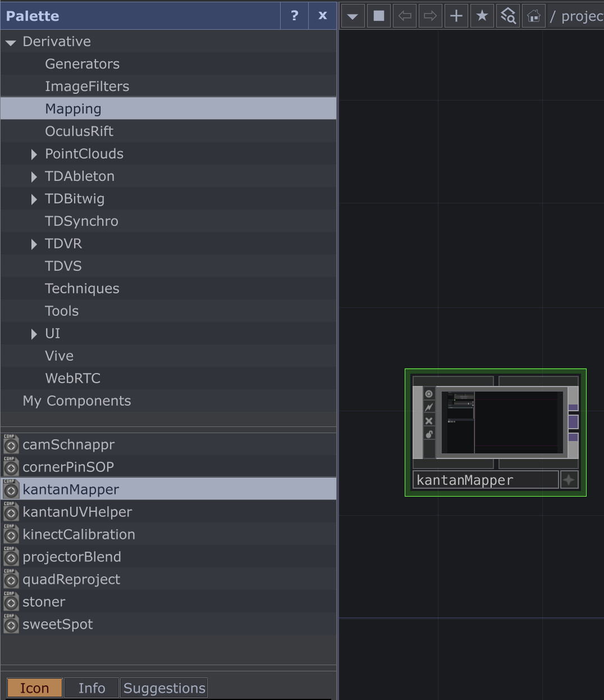
Task: Toggle the bypass X flag on kantanMapper
Action: (429, 421)
